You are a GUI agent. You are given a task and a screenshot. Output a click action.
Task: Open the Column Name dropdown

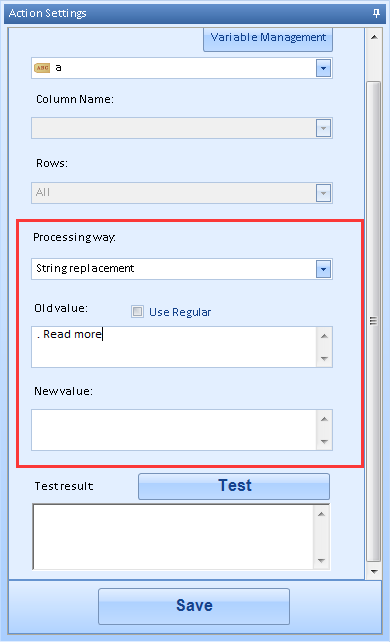tap(323, 129)
